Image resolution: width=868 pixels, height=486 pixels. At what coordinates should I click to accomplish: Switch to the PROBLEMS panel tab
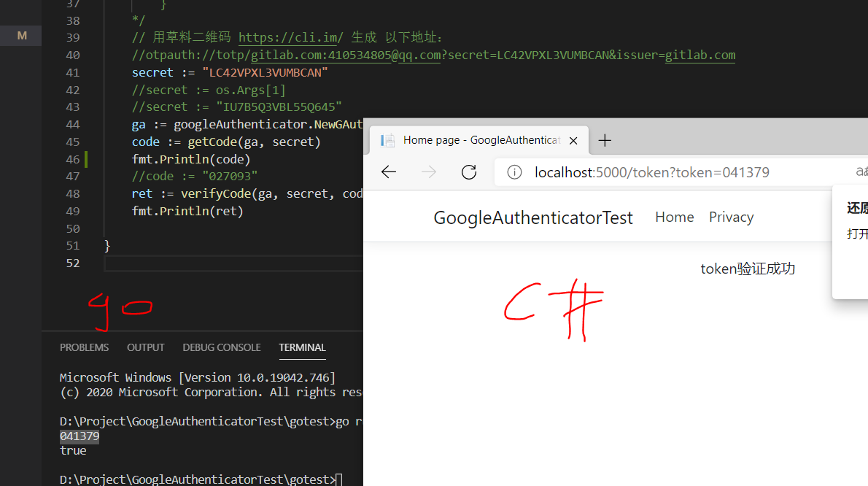[x=84, y=347]
